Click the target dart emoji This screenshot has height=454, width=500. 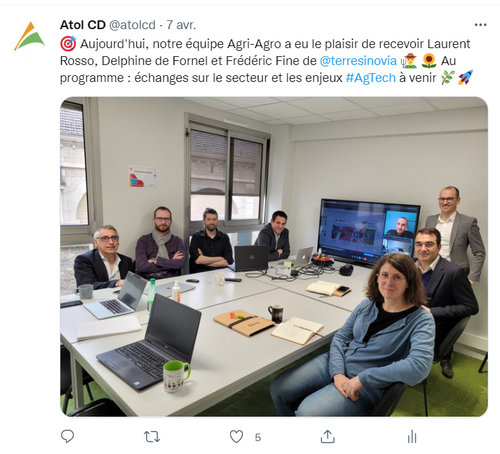pyautogui.click(x=68, y=44)
